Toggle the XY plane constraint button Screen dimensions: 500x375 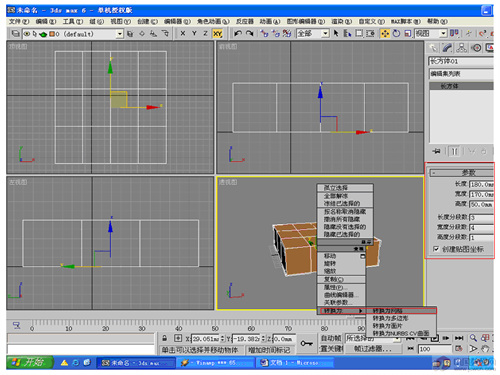pos(218,33)
